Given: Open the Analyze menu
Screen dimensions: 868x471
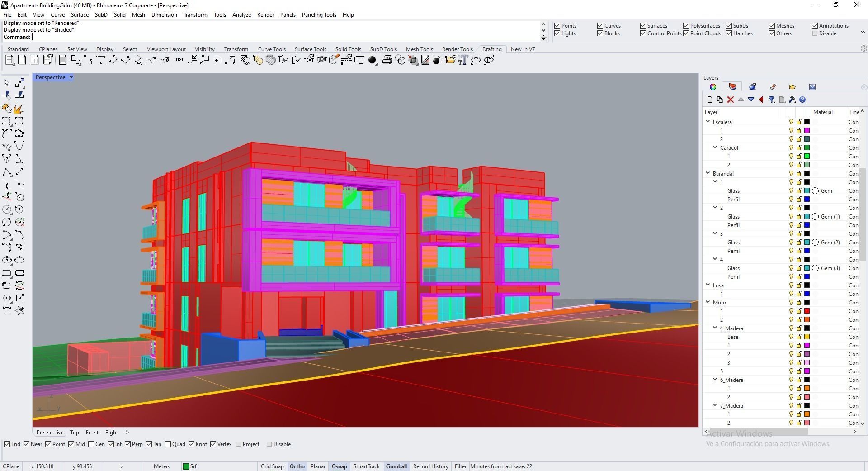Looking at the screenshot, I should pyautogui.click(x=241, y=15).
